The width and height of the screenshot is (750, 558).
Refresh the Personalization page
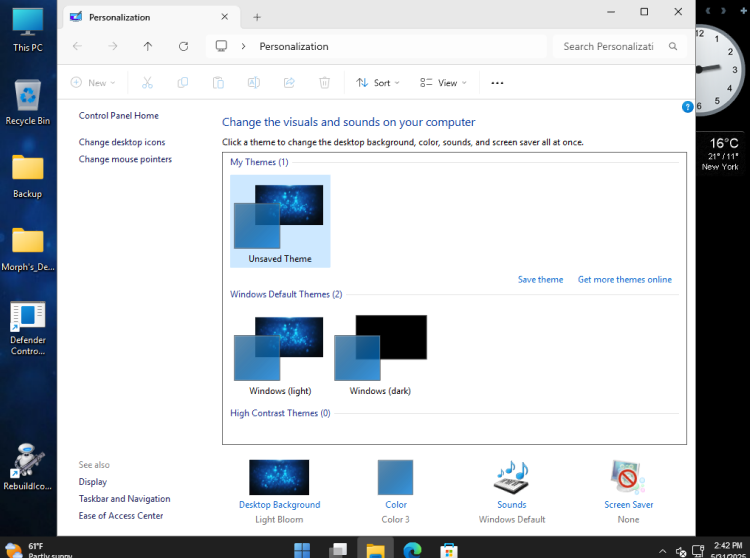[183, 46]
